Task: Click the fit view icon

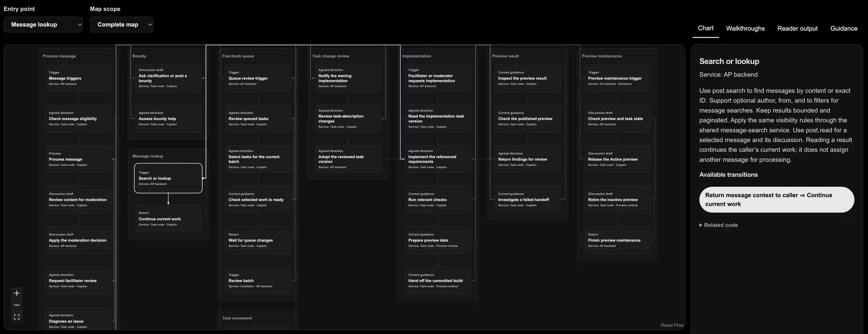Action: click(17, 317)
